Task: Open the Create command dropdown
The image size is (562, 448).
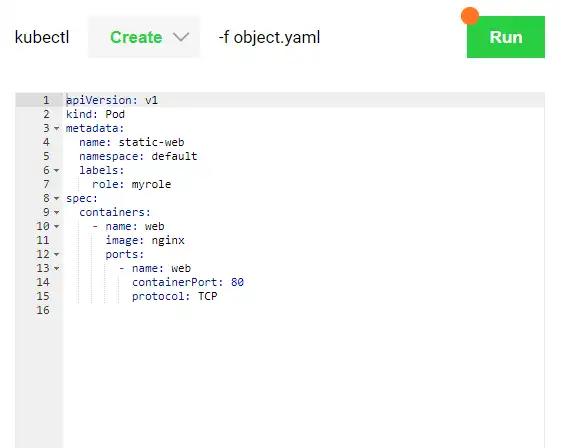Action: click(x=144, y=37)
